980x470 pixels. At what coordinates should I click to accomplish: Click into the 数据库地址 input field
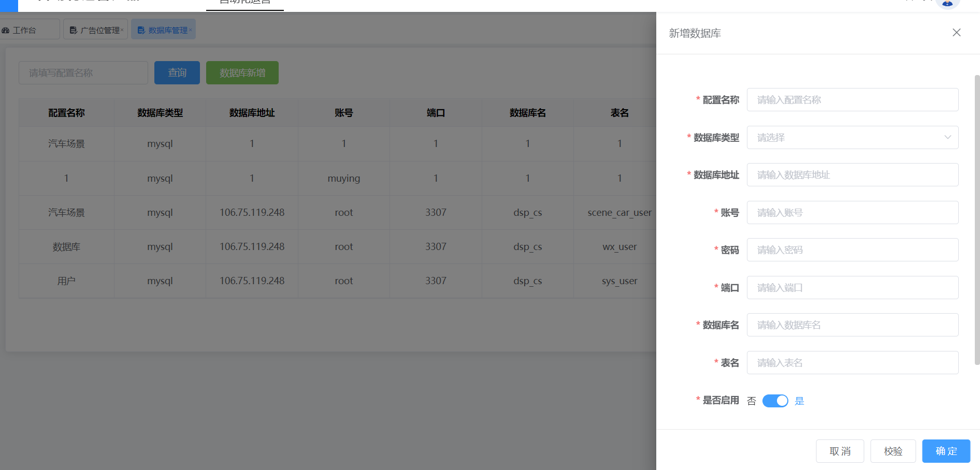click(852, 174)
